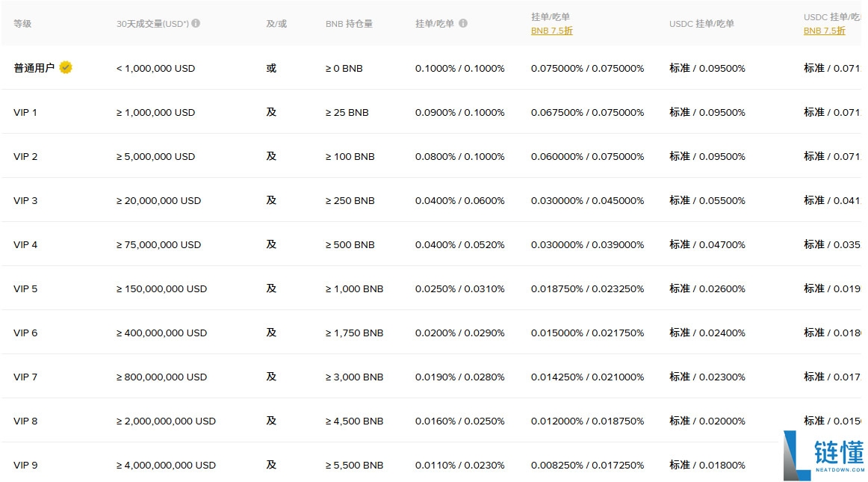
Task: Click the 0.0900% / 0.1000% fee cell
Action: pyautogui.click(x=460, y=112)
